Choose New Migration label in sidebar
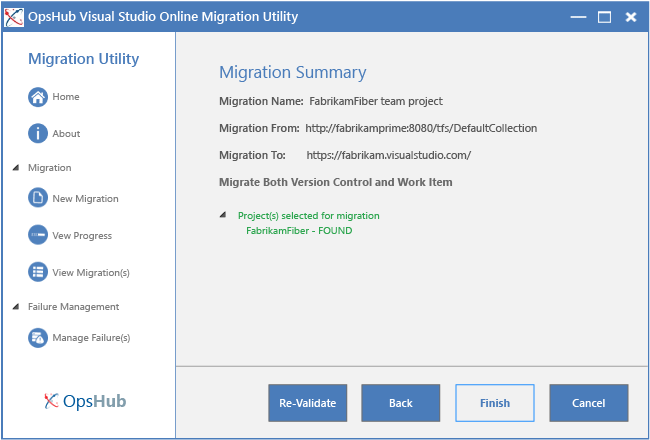 tap(85, 199)
